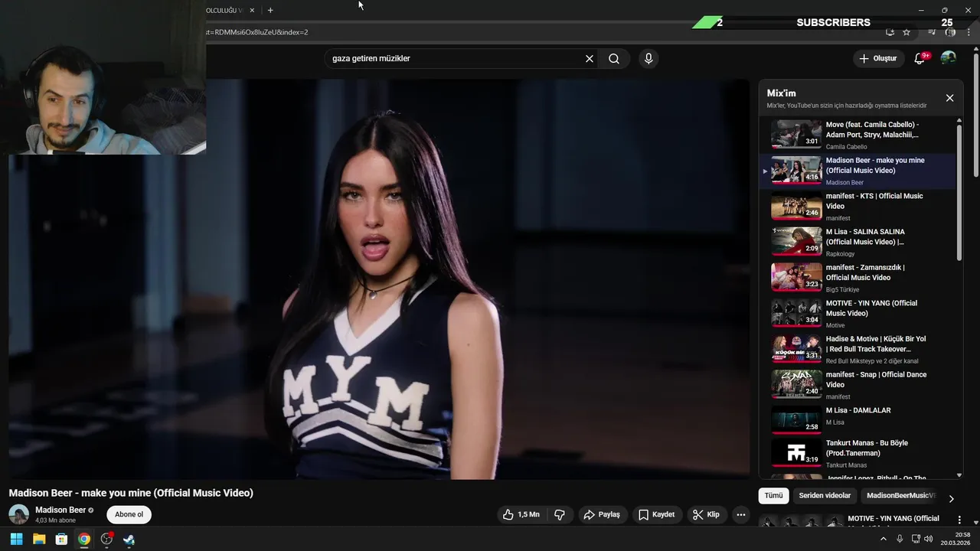Play manifest - Snap Official Dance Video
This screenshot has height=551, width=980.
tap(857, 385)
